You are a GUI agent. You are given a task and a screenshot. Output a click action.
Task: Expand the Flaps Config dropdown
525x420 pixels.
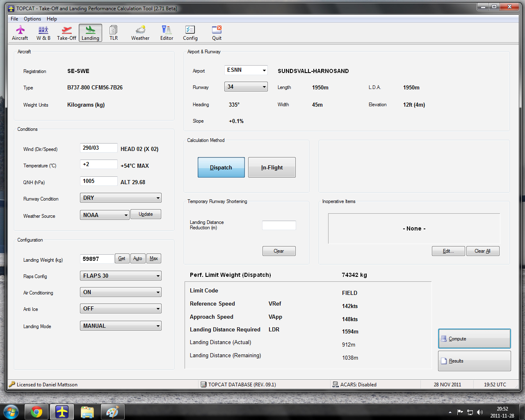pos(121,276)
